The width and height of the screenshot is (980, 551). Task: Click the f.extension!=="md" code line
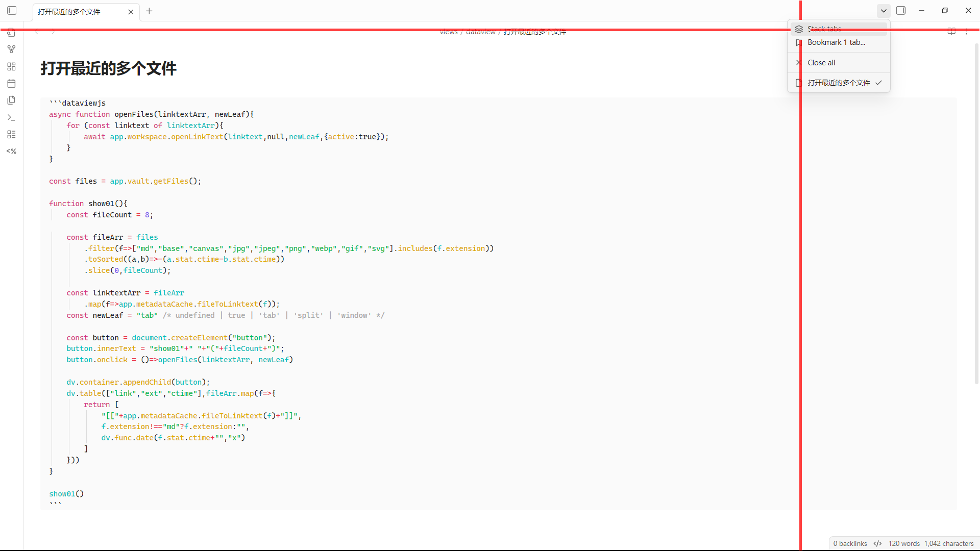click(175, 427)
